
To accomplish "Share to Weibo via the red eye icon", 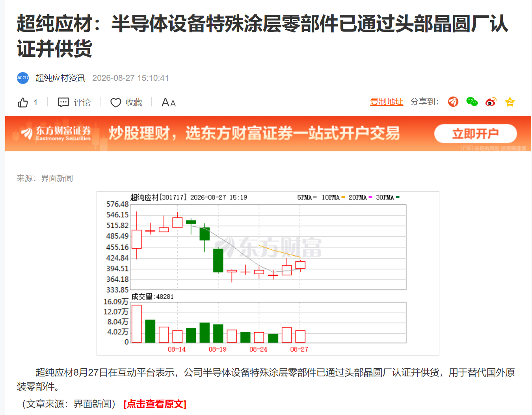I will [x=491, y=102].
